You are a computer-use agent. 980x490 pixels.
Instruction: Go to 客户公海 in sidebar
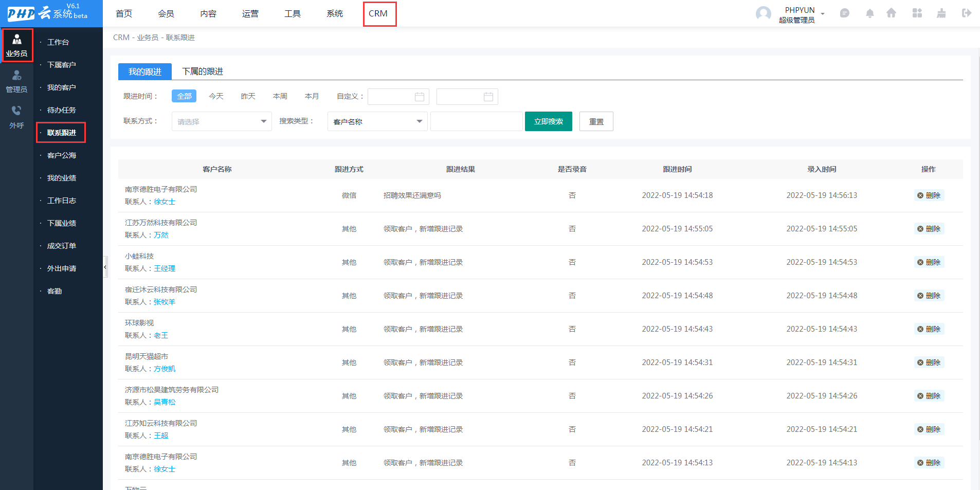[x=61, y=155]
